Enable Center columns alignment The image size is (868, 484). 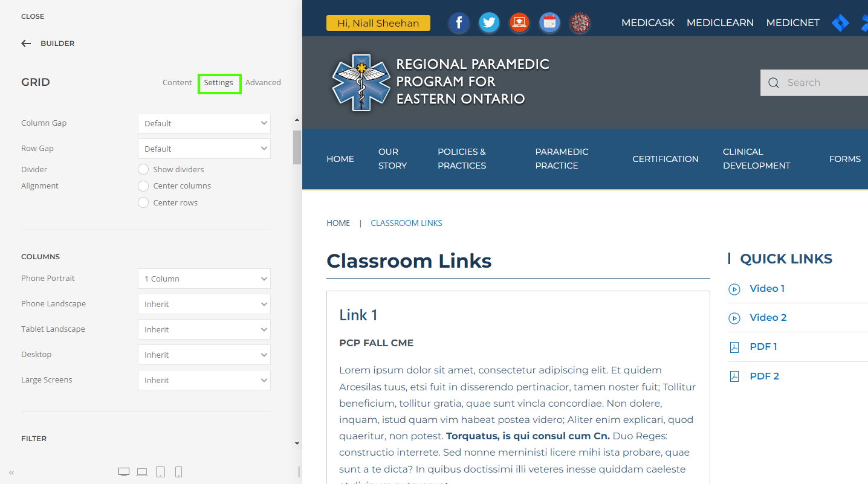pos(143,186)
